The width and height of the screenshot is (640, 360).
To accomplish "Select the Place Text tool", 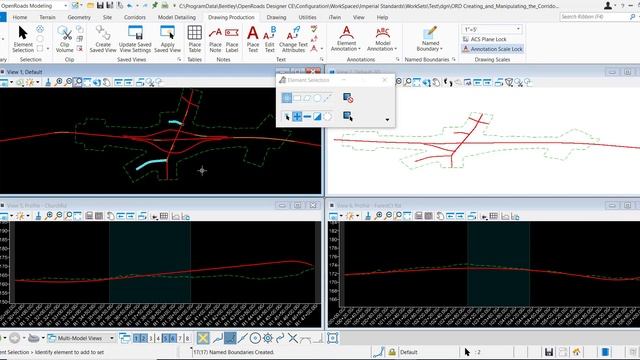I will (x=253, y=39).
